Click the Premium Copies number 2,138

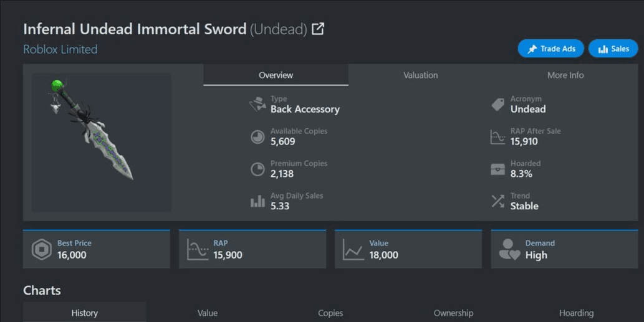[x=282, y=174]
